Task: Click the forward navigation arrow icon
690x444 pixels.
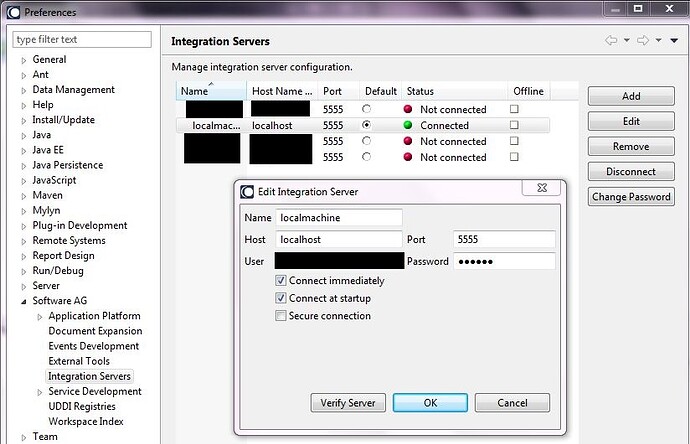Action: 643,40
